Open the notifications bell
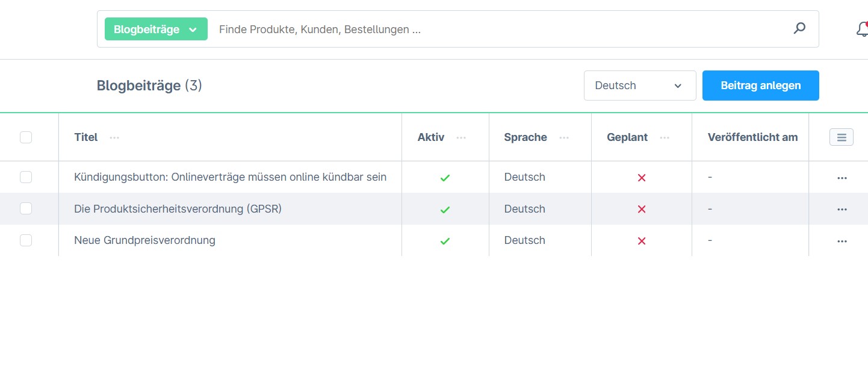Screen dimensions: 868x371 click(862, 29)
